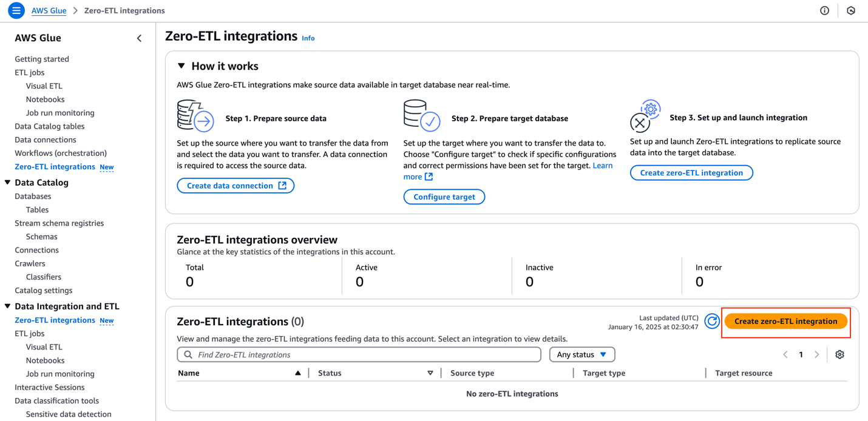The width and height of the screenshot is (868, 421).
Task: Click the Configure target button
Action: (444, 197)
